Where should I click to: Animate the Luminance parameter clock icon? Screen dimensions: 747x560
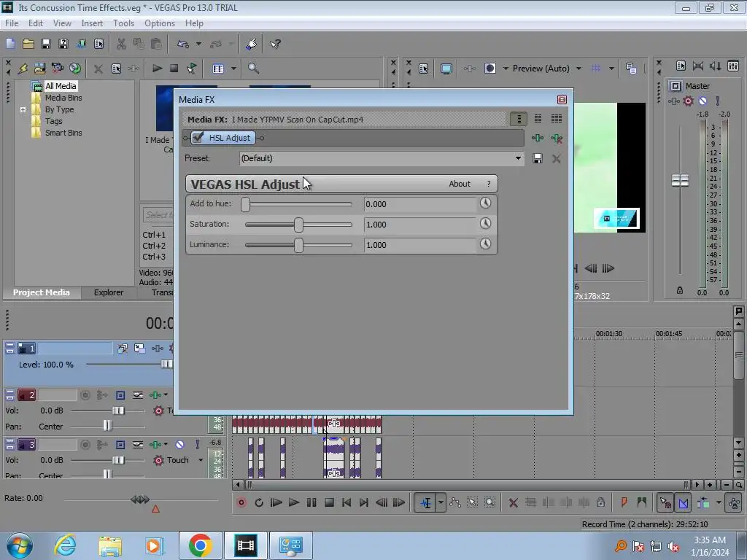pyautogui.click(x=485, y=244)
